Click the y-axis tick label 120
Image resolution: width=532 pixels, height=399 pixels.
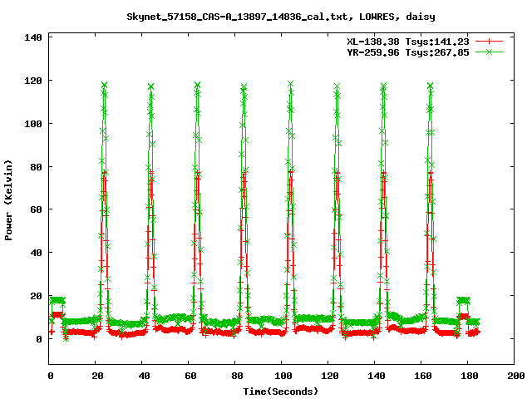pyautogui.click(x=33, y=81)
